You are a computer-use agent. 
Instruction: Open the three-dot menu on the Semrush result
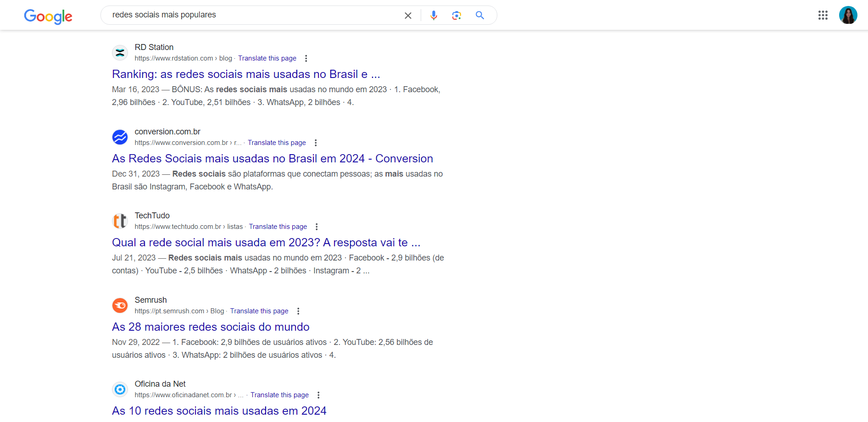[x=298, y=311]
